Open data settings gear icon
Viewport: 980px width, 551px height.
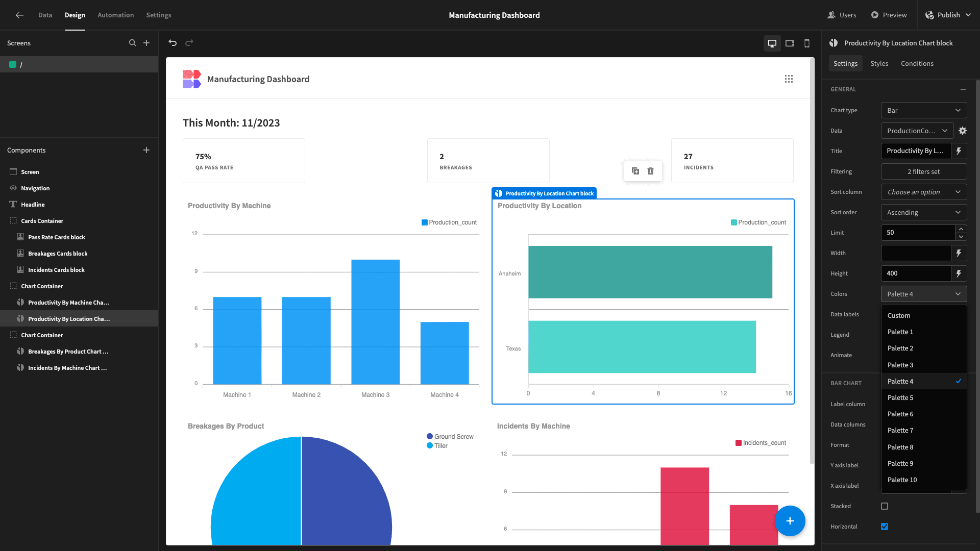[963, 131]
